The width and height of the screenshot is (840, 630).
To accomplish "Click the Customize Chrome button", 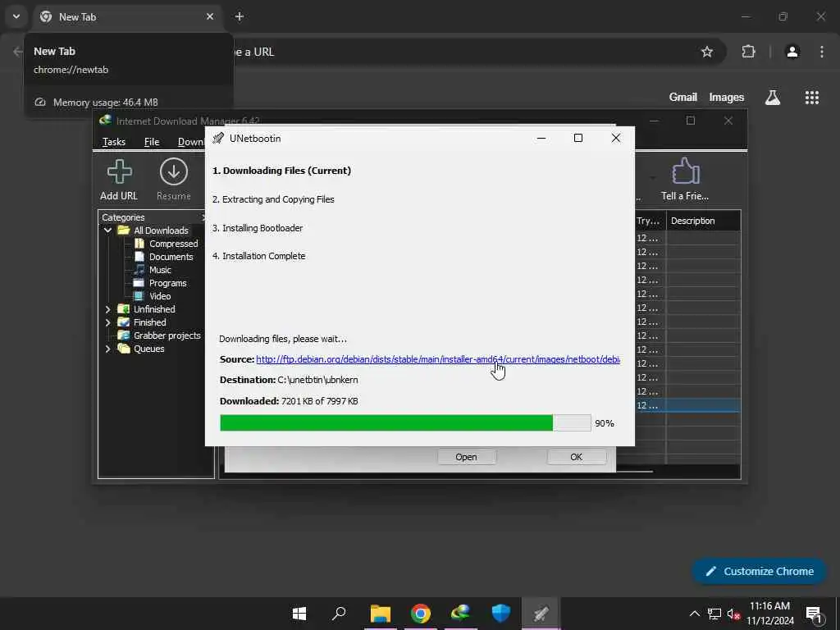I will pyautogui.click(x=760, y=572).
